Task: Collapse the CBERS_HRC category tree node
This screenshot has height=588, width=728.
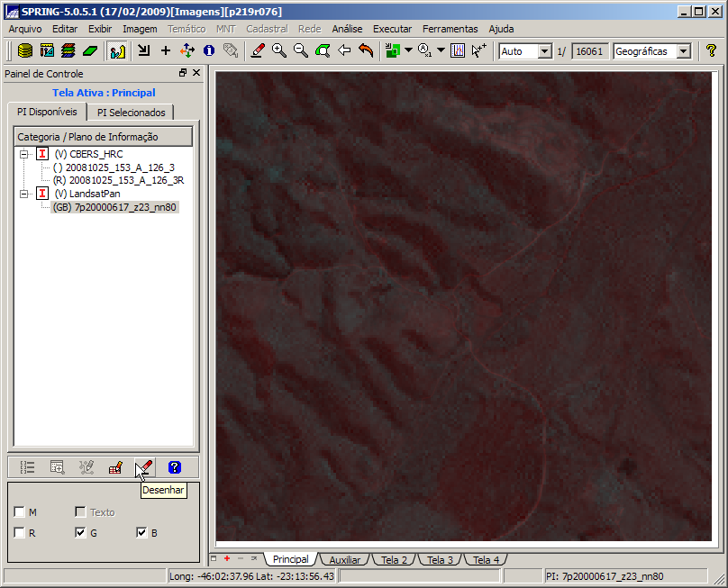Action: click(24, 154)
